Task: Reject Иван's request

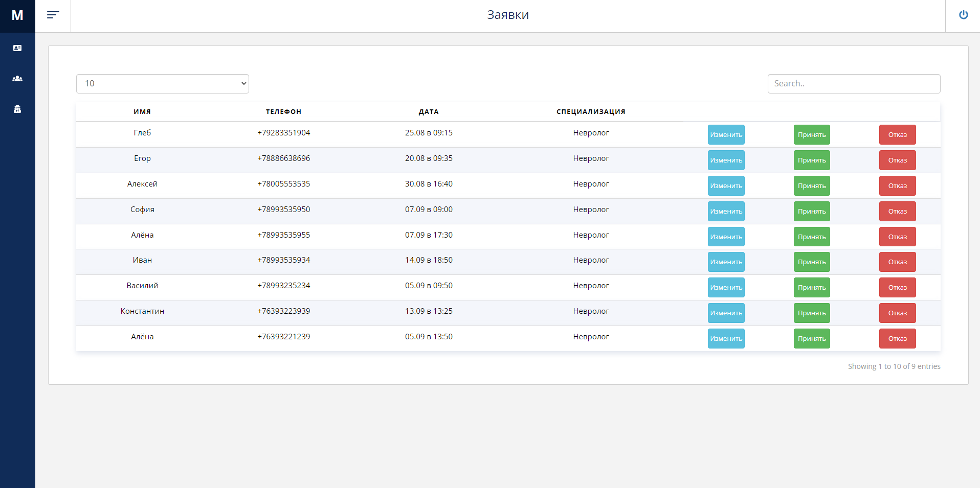Action: click(x=897, y=262)
